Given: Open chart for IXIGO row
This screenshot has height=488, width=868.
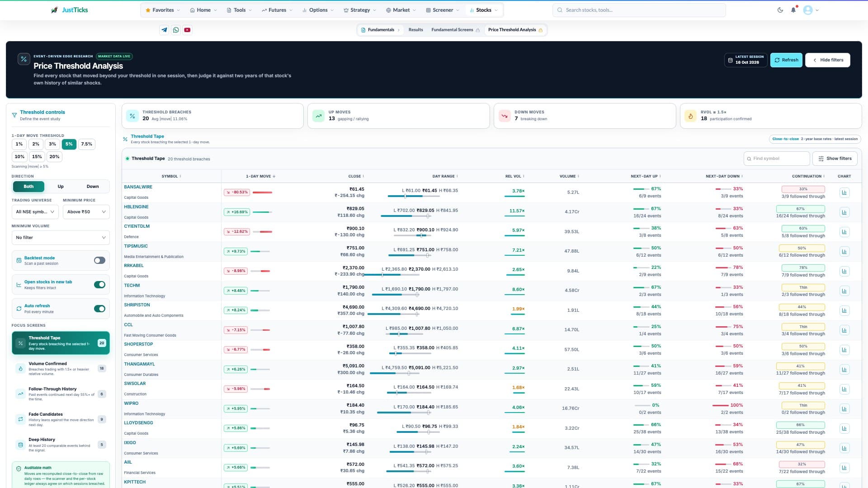Looking at the screenshot, I should [x=844, y=448].
